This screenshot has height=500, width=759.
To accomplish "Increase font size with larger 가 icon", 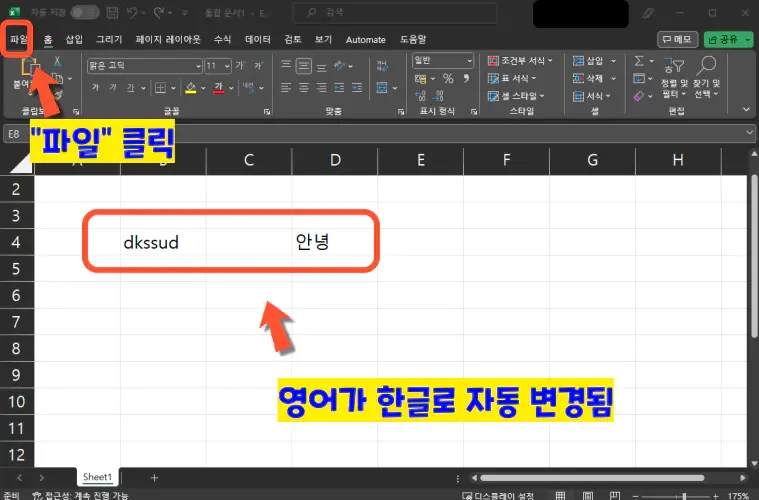I will pos(241,65).
